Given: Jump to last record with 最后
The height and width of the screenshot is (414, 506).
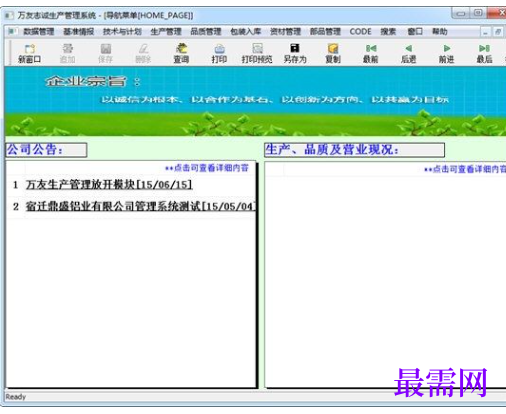Looking at the screenshot, I should [x=484, y=53].
